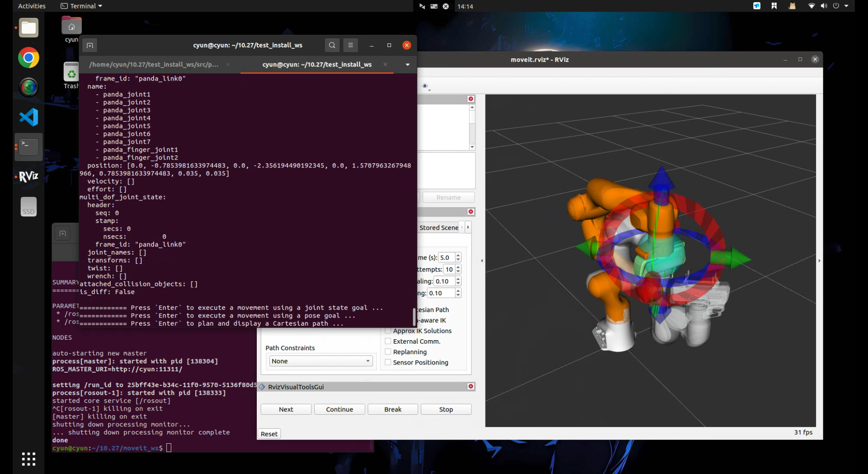Click Stop in RvizVisualToolsGui
The width and height of the screenshot is (868, 474).
pos(446,409)
